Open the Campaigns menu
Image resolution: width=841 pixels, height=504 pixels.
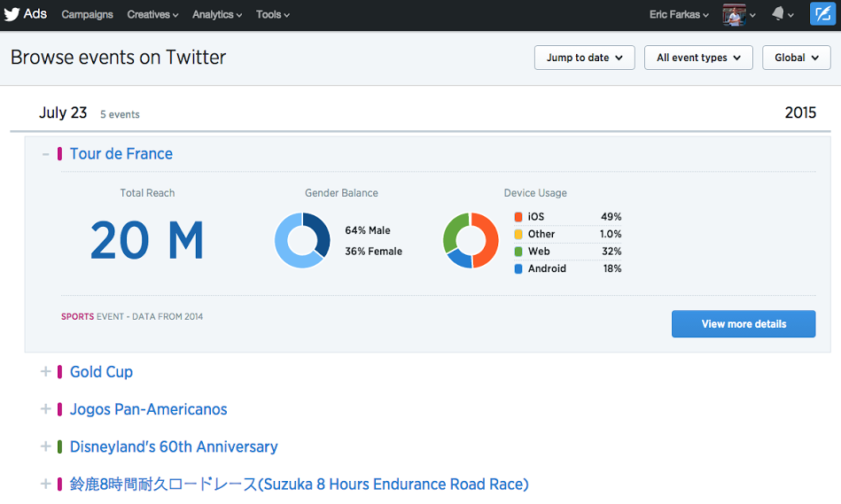point(87,14)
